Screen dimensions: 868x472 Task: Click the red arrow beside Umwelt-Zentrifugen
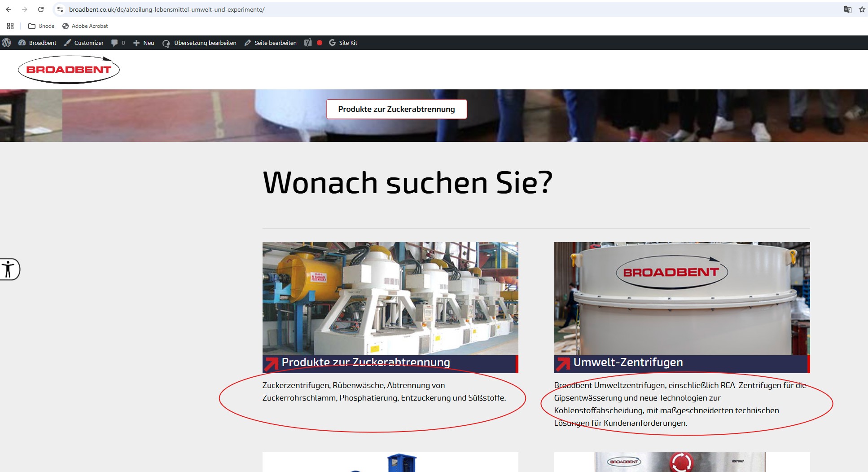[x=563, y=364]
